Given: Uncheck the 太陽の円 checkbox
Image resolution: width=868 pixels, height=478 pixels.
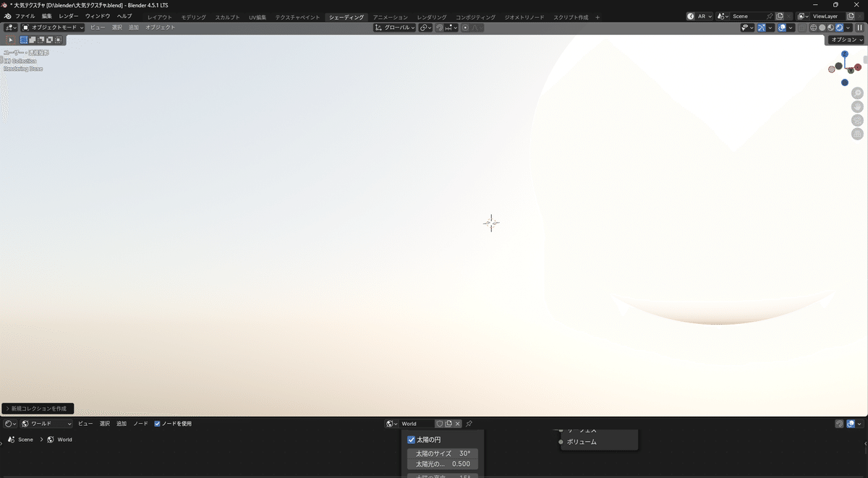Looking at the screenshot, I should [412, 440].
